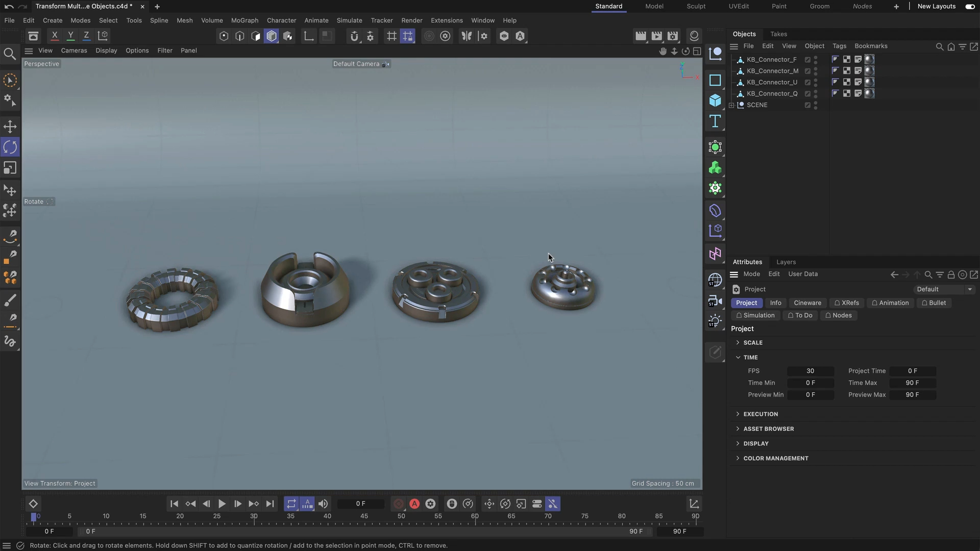Switch to the Takes tab
The image size is (980, 551).
(x=778, y=34)
